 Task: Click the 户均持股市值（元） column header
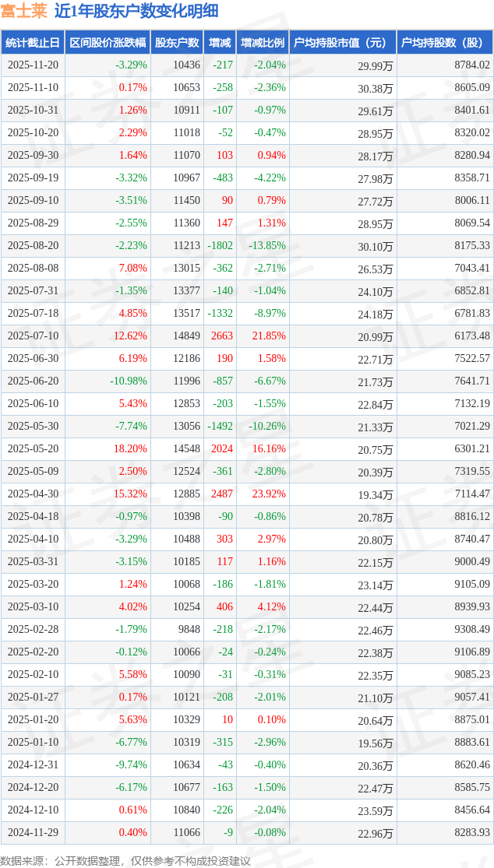point(343,43)
